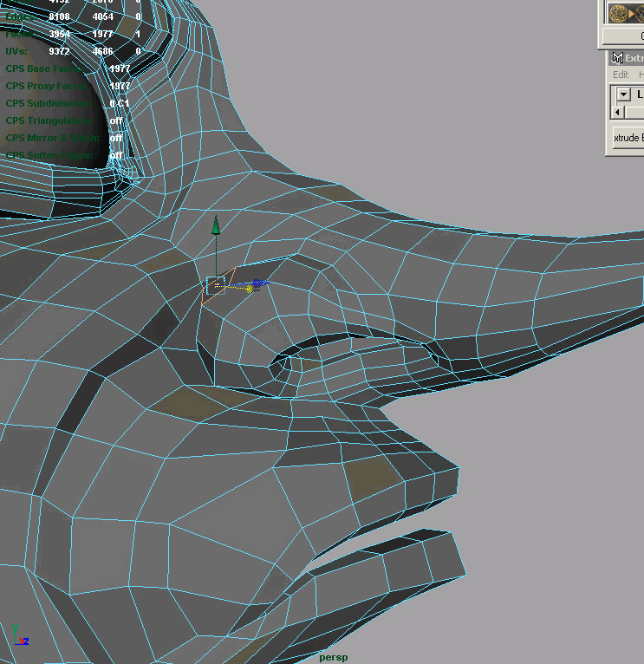Click the Maya logo in Extrude window

point(616,58)
